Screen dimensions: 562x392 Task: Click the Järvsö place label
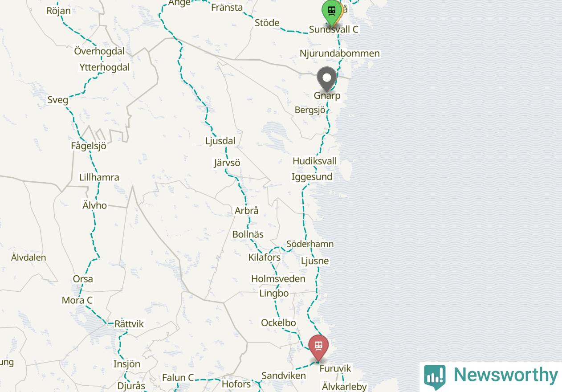pyautogui.click(x=227, y=163)
